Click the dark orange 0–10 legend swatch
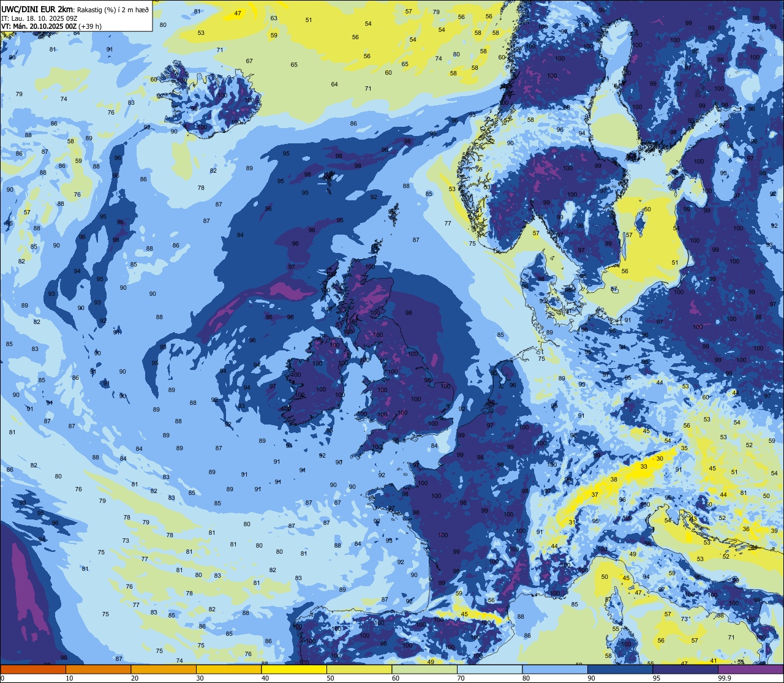784x683 pixels. point(33,669)
